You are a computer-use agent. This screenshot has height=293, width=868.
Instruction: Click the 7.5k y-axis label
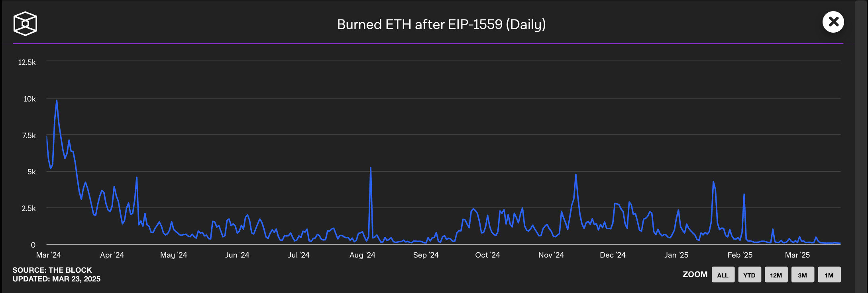[29, 135]
